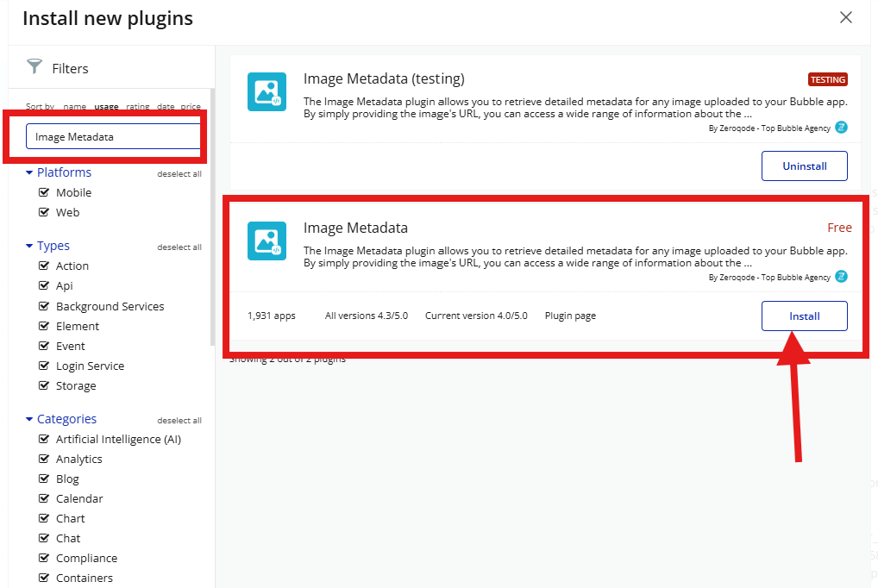The height and width of the screenshot is (588, 878).
Task: Toggle the Element type checkbox
Action: point(44,326)
